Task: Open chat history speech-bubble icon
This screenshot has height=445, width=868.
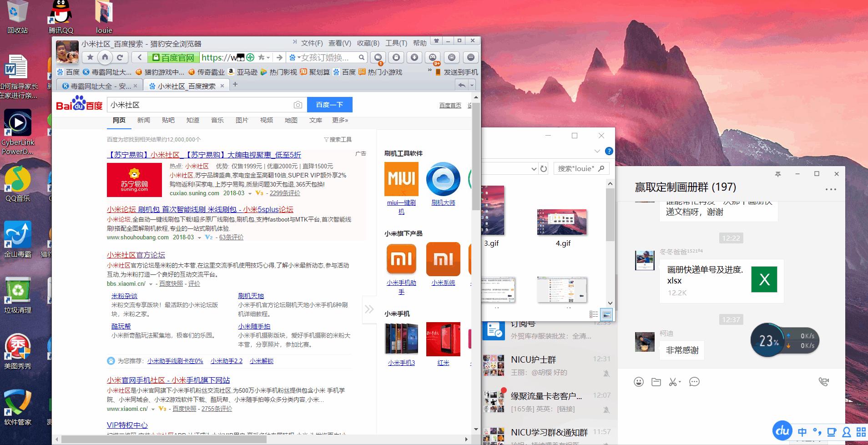Action: point(694,382)
